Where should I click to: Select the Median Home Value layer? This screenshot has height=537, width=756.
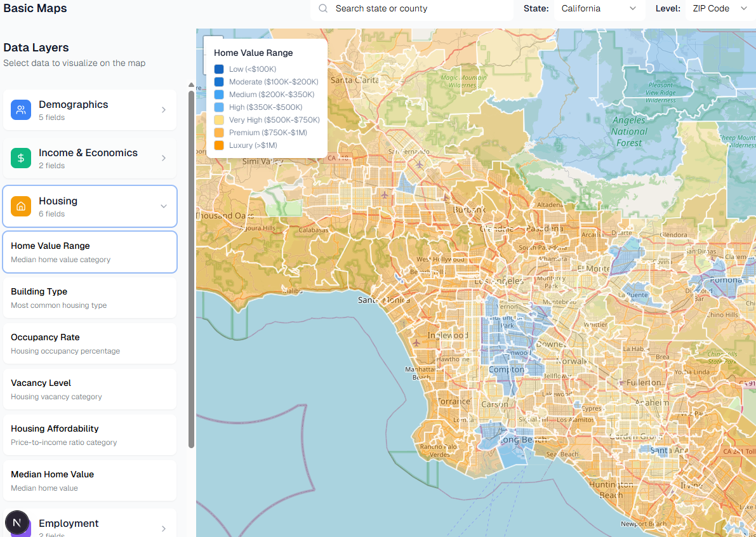click(90, 480)
